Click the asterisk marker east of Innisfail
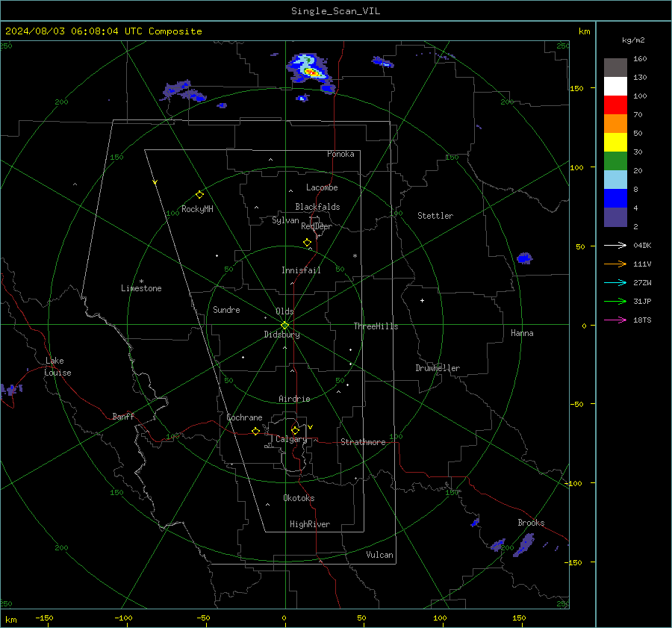The height and width of the screenshot is (628, 672). click(355, 256)
